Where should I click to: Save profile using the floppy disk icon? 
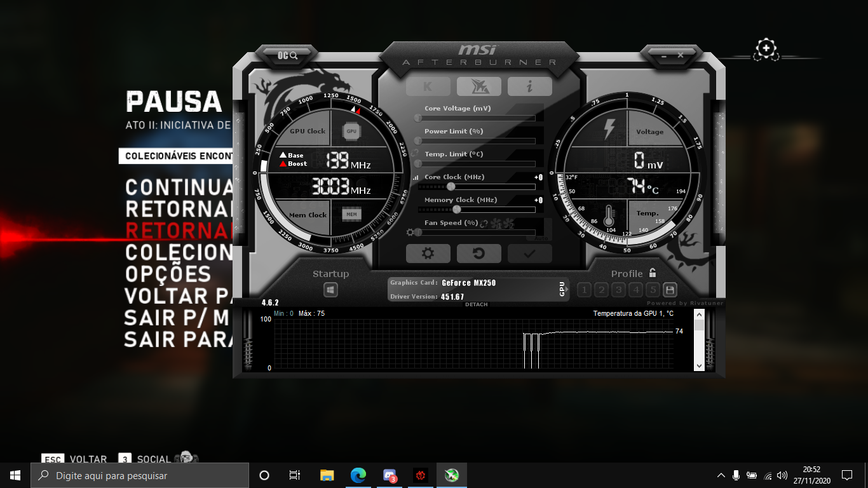coord(669,290)
